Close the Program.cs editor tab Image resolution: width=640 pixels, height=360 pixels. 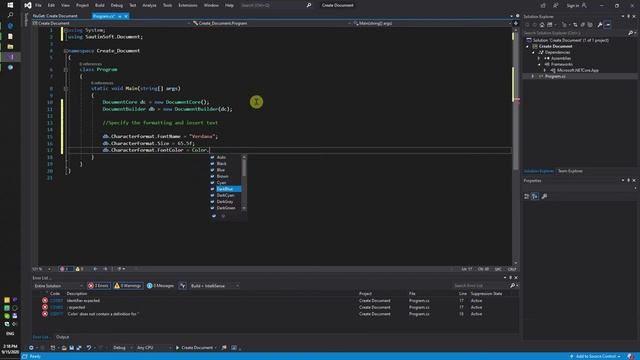click(126, 16)
